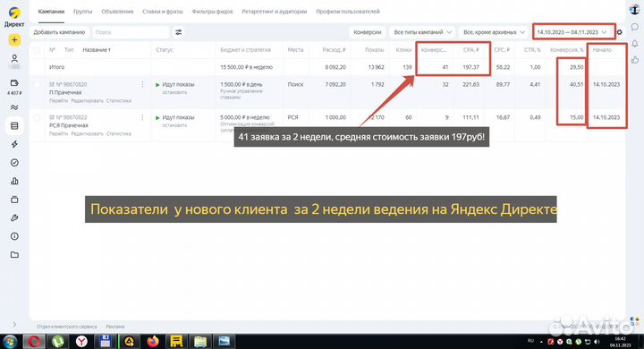
Task: Click Перейти under П Прачечная
Action: coord(58,100)
